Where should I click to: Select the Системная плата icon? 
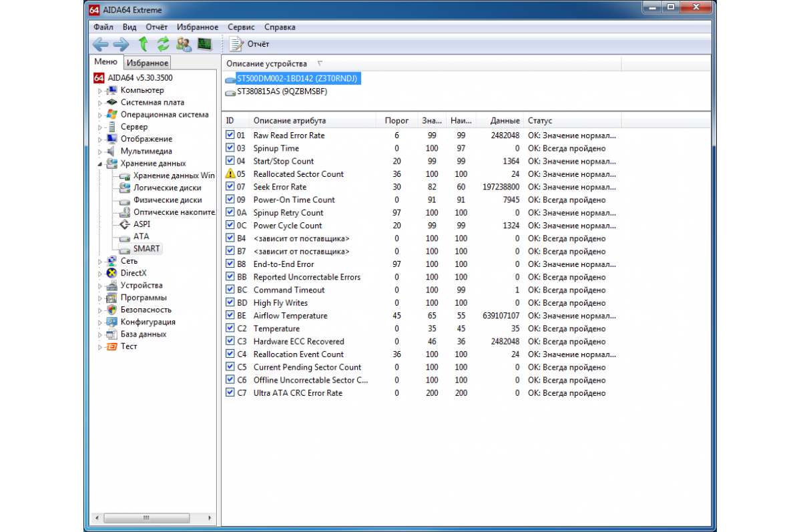point(112,102)
